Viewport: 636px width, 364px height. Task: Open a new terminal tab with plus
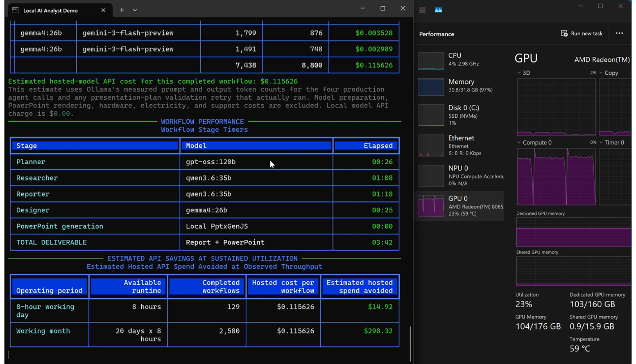click(122, 10)
